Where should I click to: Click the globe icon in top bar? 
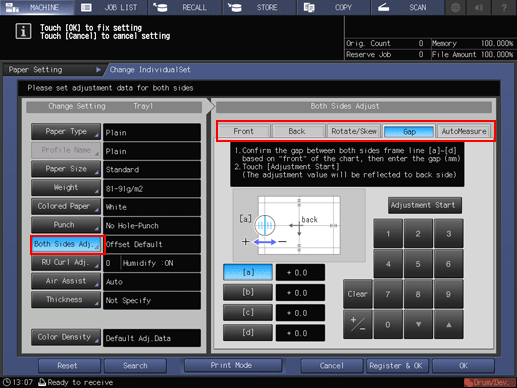pos(456,7)
